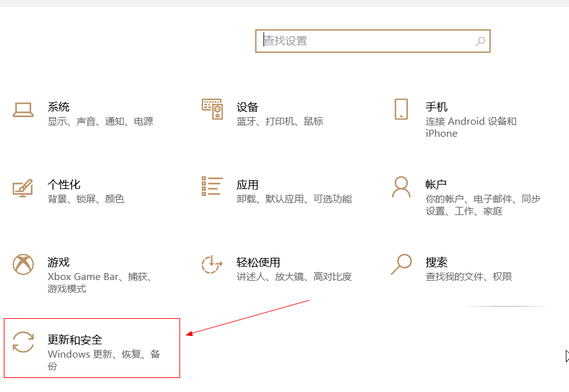
Task: Open 帐户 settings via its title text
Action: (x=437, y=185)
